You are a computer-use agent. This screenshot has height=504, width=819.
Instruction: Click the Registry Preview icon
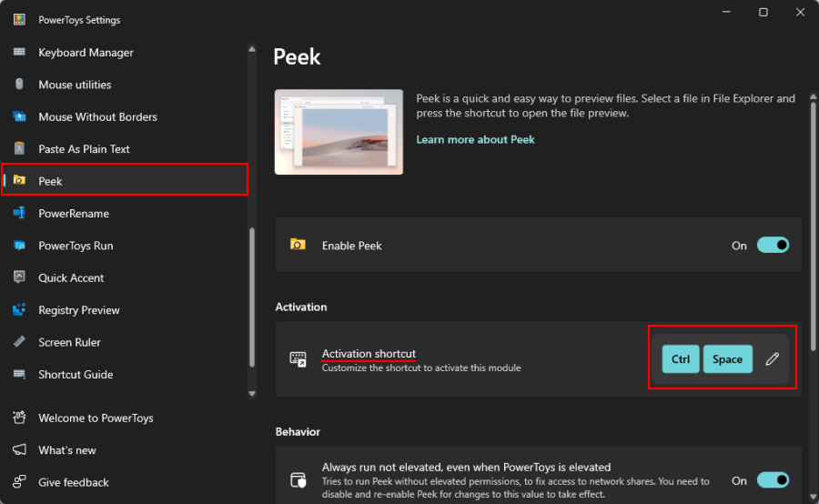19,309
